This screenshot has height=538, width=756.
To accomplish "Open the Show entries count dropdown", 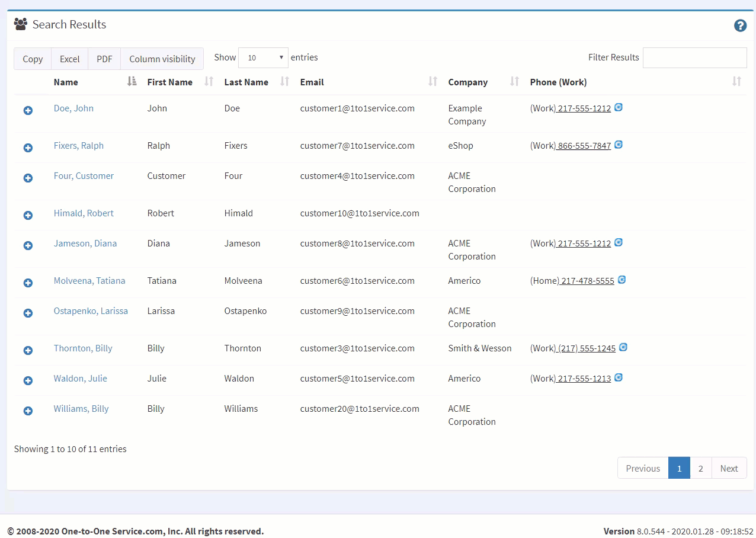I will click(263, 58).
